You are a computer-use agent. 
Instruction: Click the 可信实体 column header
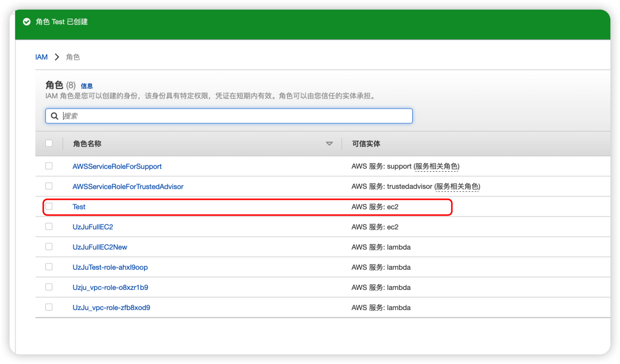366,144
